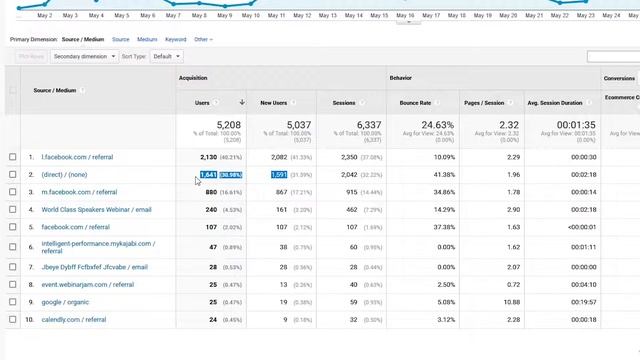Expand the Other primary dimension menu
This screenshot has width=640, height=360.
[x=203, y=40]
